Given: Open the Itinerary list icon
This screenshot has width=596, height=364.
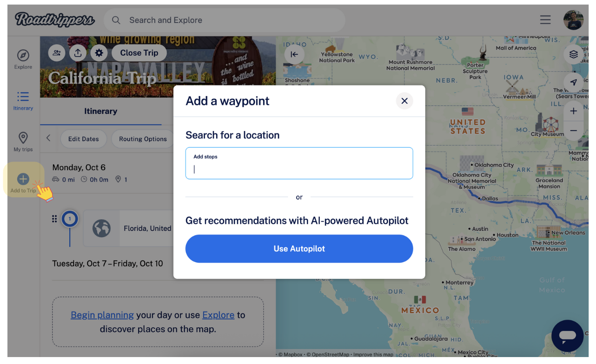Looking at the screenshot, I should (x=23, y=97).
